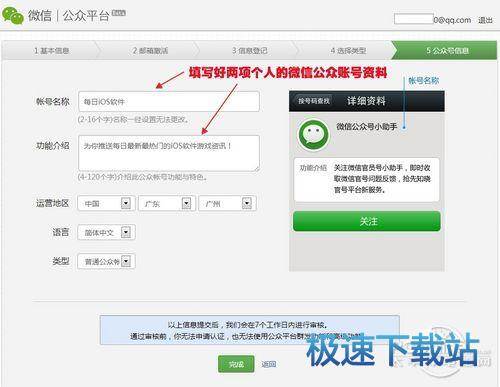Click the 详细资料 preview header title
The height and width of the screenshot is (387, 500).
tap(366, 101)
